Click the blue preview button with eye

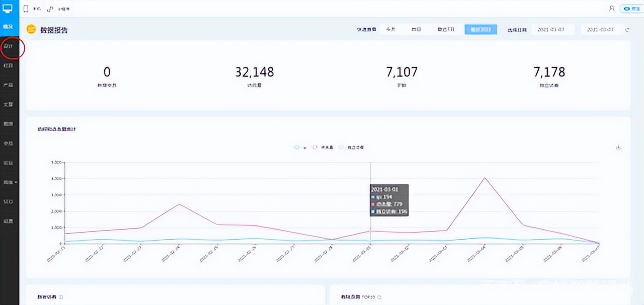tap(631, 9)
